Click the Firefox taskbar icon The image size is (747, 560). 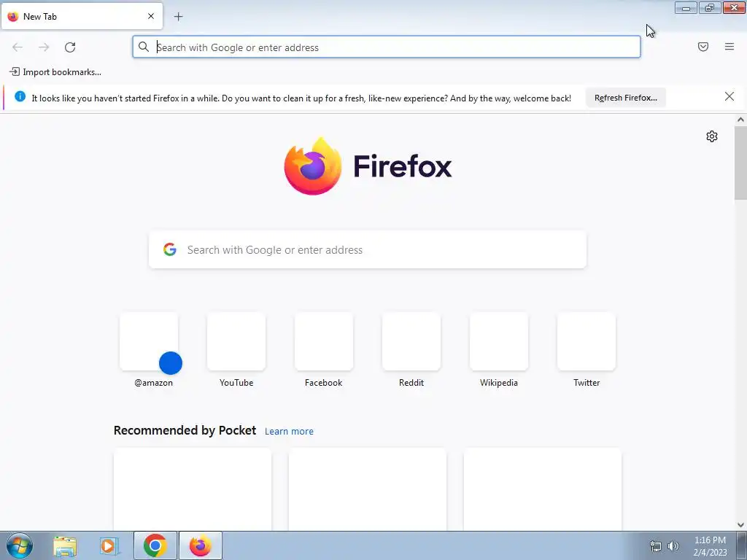(x=200, y=545)
